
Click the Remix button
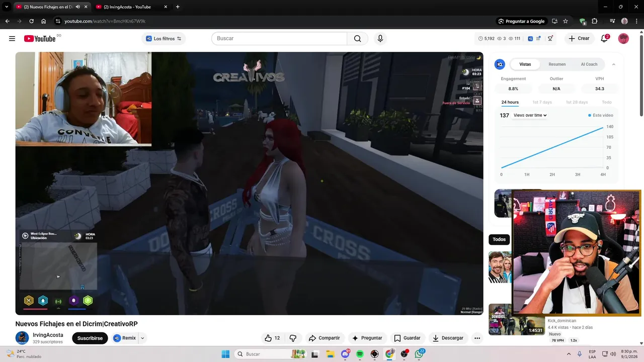click(125, 338)
